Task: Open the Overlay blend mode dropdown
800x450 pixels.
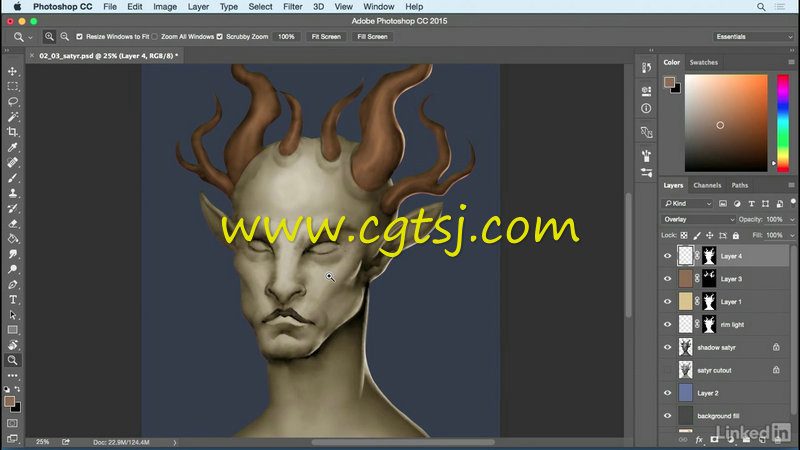Action: click(698, 219)
